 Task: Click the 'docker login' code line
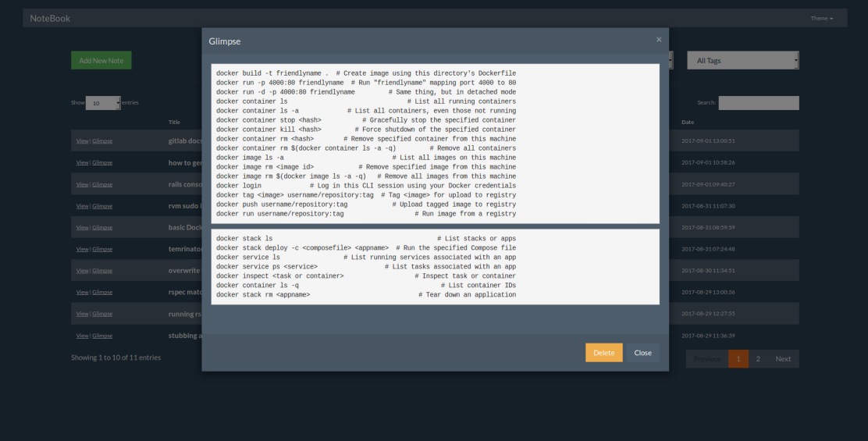coord(366,185)
